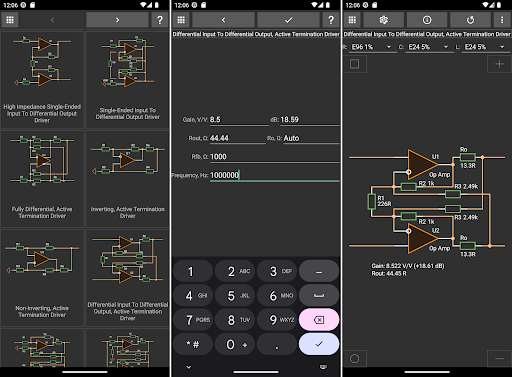512x377 pixels.
Task: Tap the keypad blue checkmark enter key
Action: [x=319, y=344]
